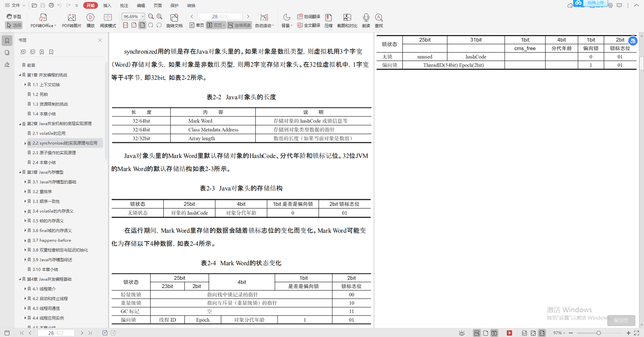Open the zoom percentage dropdown
This screenshot has width=644, height=337.
[x=142, y=16]
